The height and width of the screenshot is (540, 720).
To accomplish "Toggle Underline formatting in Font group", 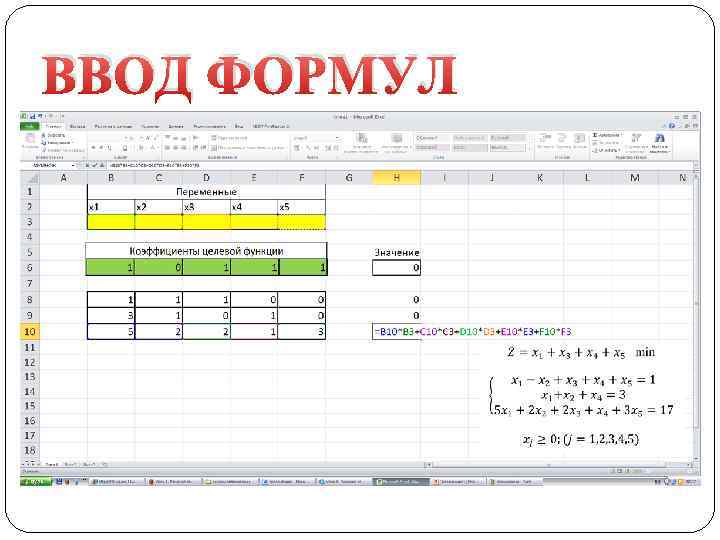I will pyautogui.click(x=109, y=148).
